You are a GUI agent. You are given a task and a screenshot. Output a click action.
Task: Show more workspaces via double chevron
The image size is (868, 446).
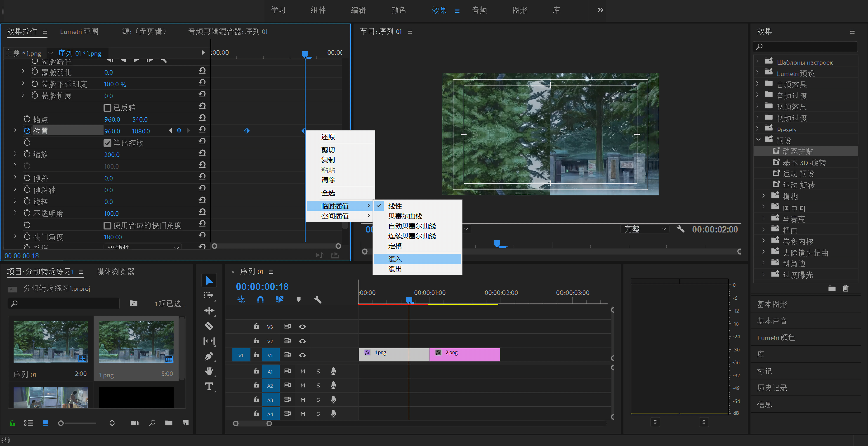600,10
